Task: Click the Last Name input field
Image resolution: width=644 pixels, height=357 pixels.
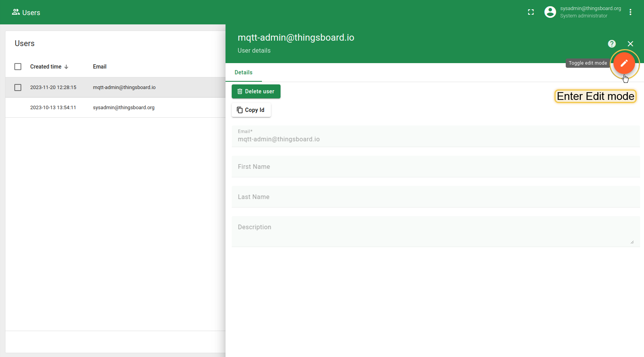Action: [x=436, y=197]
